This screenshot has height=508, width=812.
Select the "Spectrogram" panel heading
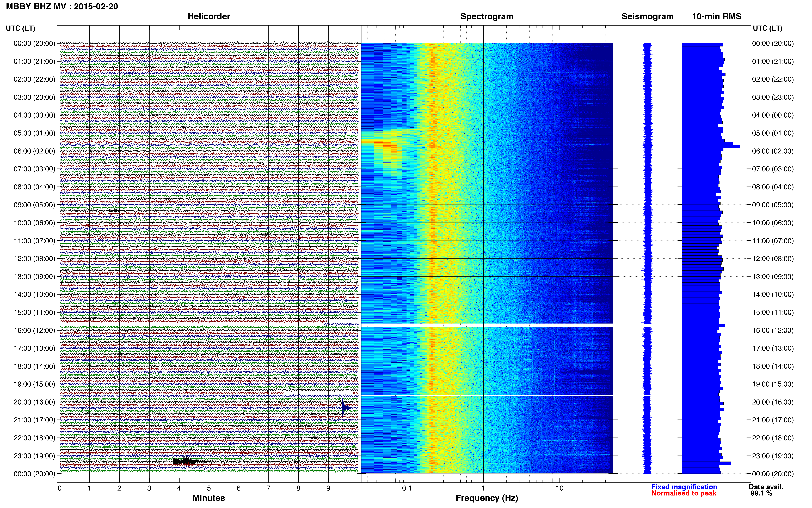[487, 16]
